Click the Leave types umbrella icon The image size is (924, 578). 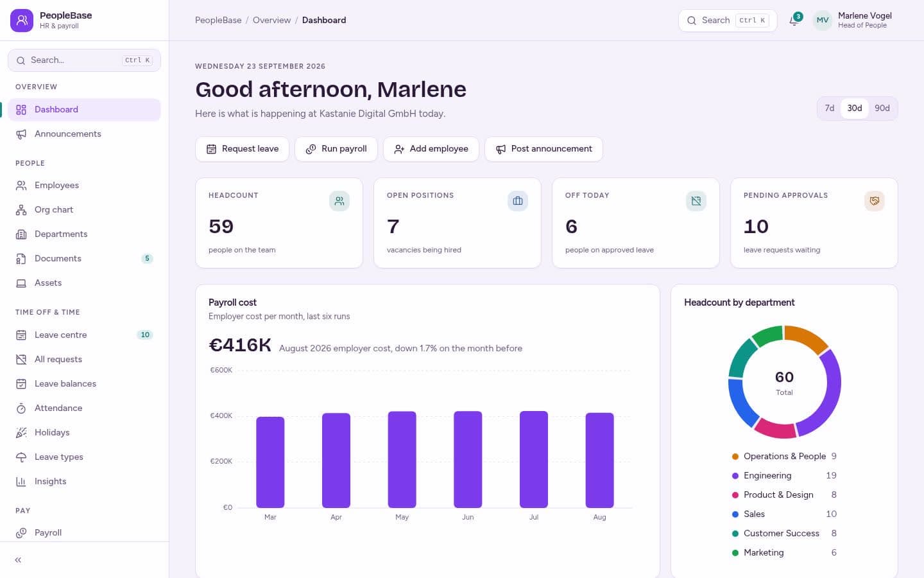21,457
